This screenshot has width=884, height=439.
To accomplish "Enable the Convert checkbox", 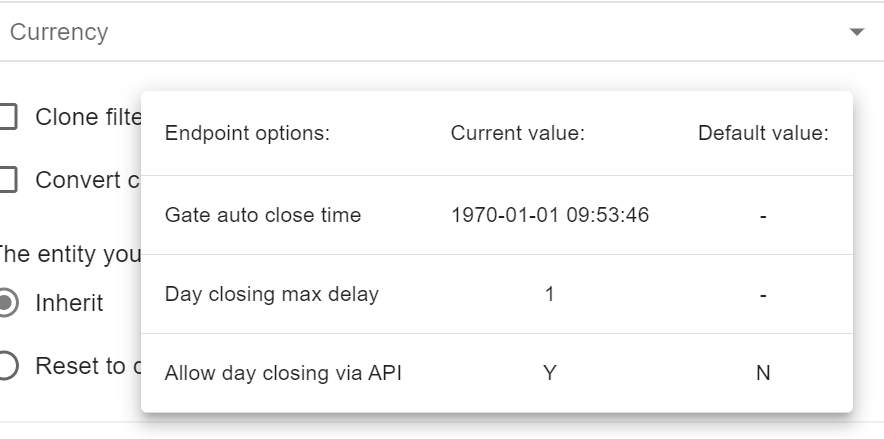I will click(8, 180).
